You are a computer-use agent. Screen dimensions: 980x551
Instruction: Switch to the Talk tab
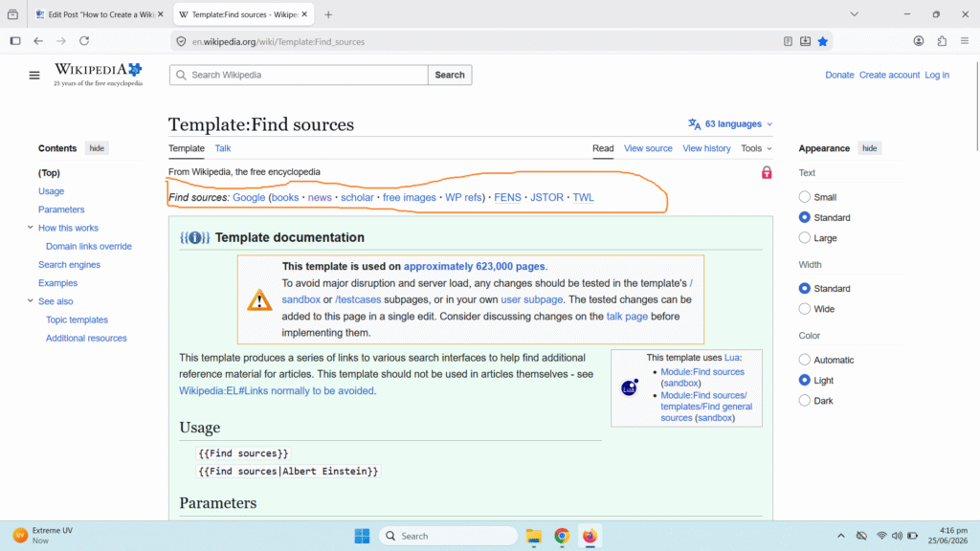click(x=222, y=148)
